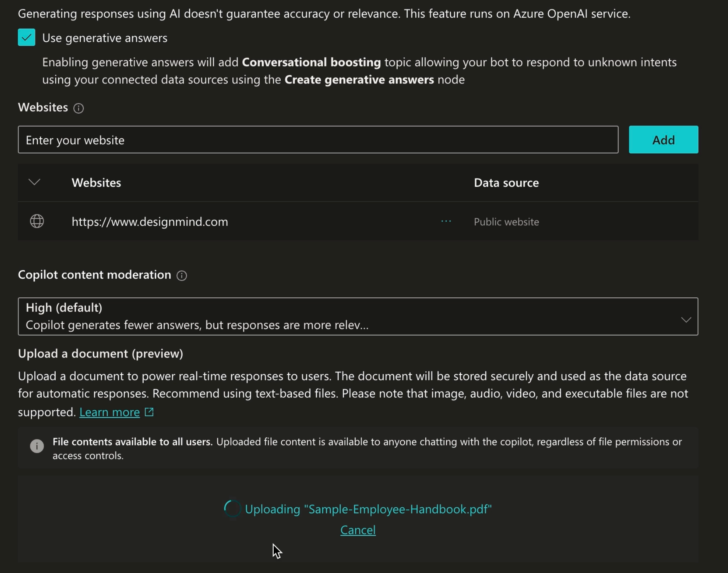
Task: Click the external link icon after Learn more
Action: pos(149,412)
